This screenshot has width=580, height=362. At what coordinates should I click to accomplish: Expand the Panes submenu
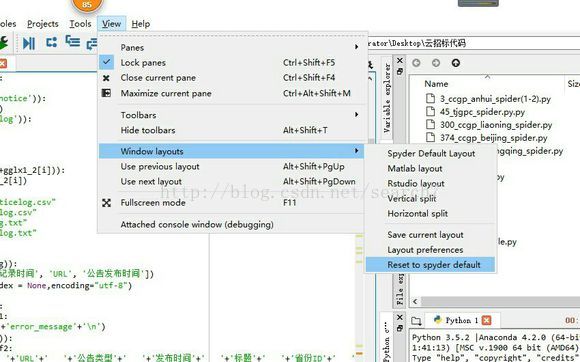[356, 47]
